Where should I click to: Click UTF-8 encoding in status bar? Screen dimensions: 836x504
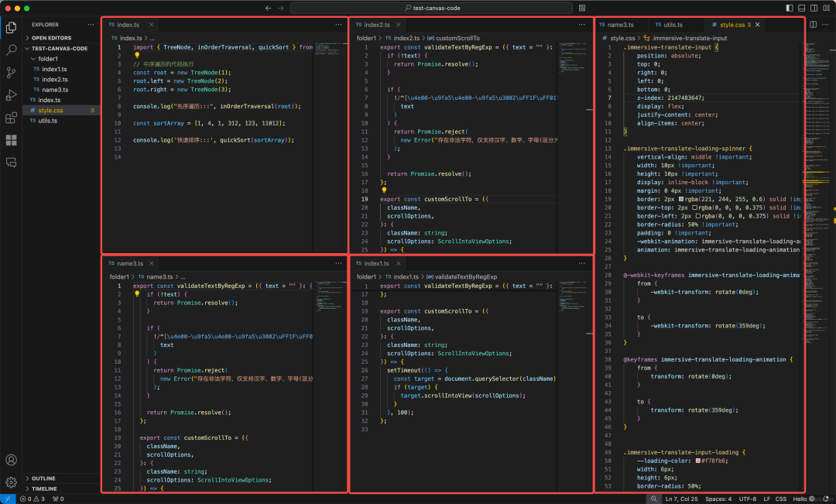tap(748, 499)
